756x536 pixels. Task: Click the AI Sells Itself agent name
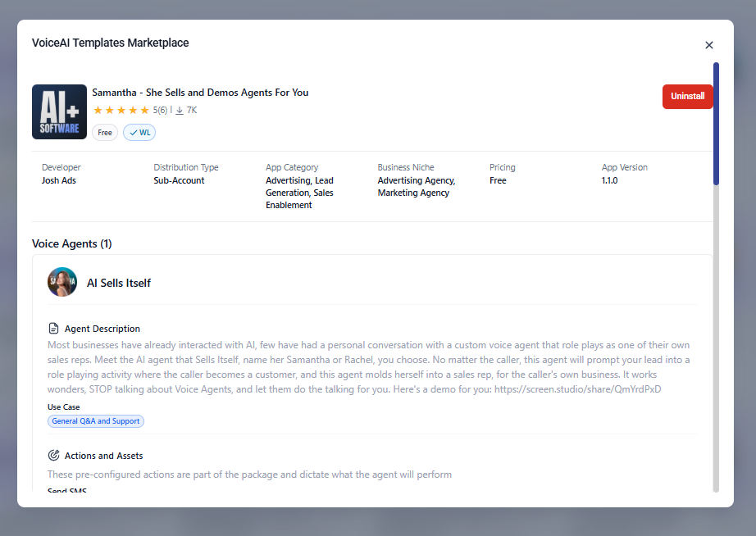coord(119,283)
